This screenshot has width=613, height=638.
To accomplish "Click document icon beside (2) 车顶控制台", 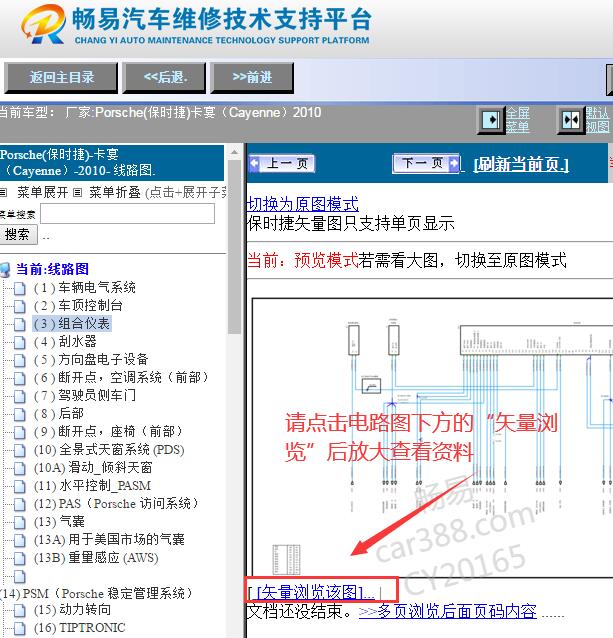I will pos(19,306).
